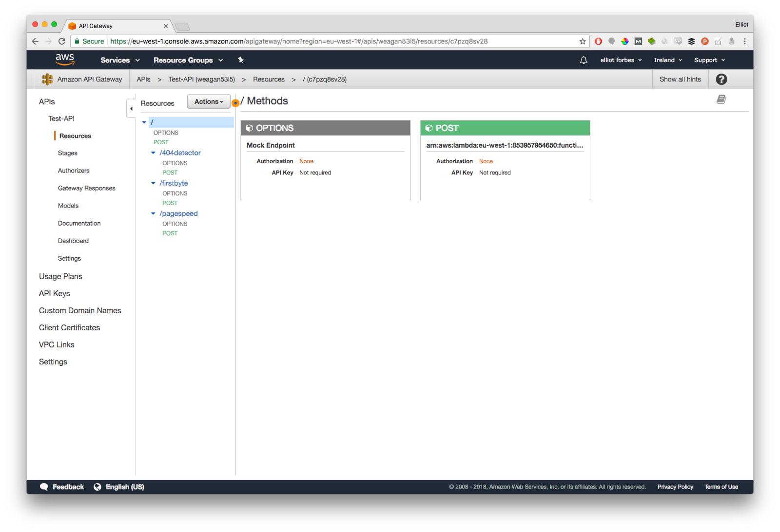
Task: Click the Feedback speech bubble icon
Action: (44, 487)
